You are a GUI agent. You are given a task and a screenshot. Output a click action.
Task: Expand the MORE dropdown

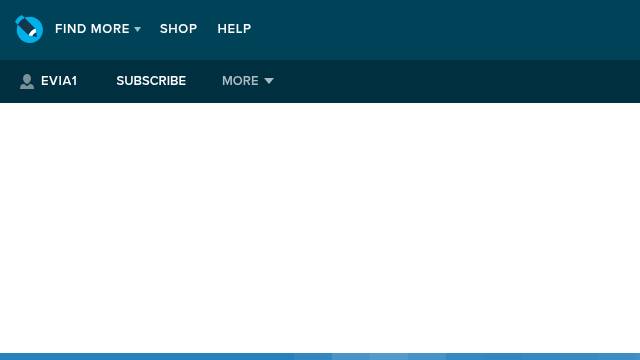click(x=248, y=81)
